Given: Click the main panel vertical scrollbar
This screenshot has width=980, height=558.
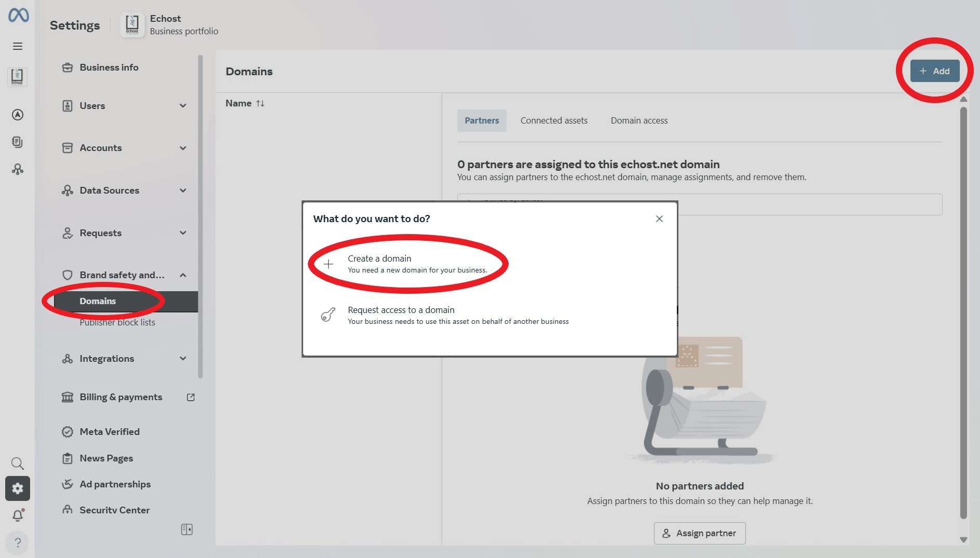Looking at the screenshot, I should coord(963,312).
